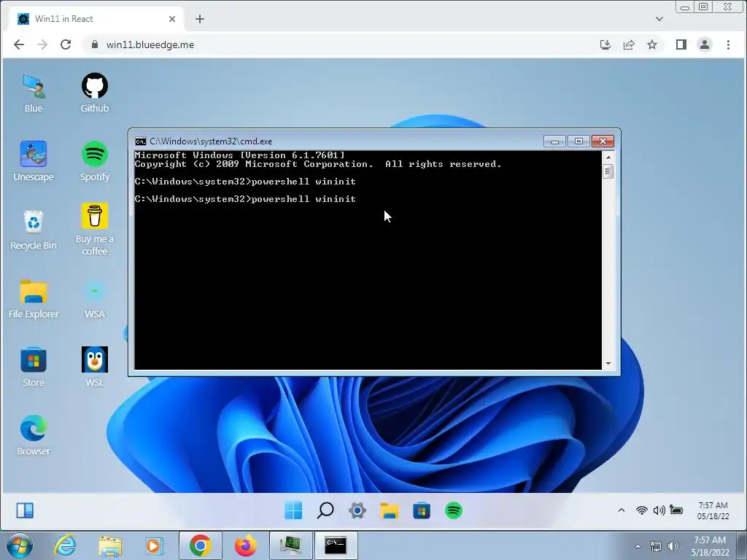Click the Win11 tray volume icon
747x560 pixels.
659,510
